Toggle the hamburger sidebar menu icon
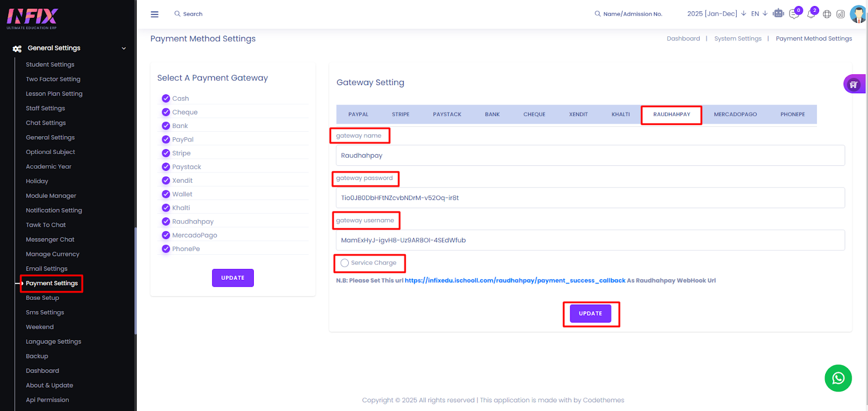 (x=155, y=14)
